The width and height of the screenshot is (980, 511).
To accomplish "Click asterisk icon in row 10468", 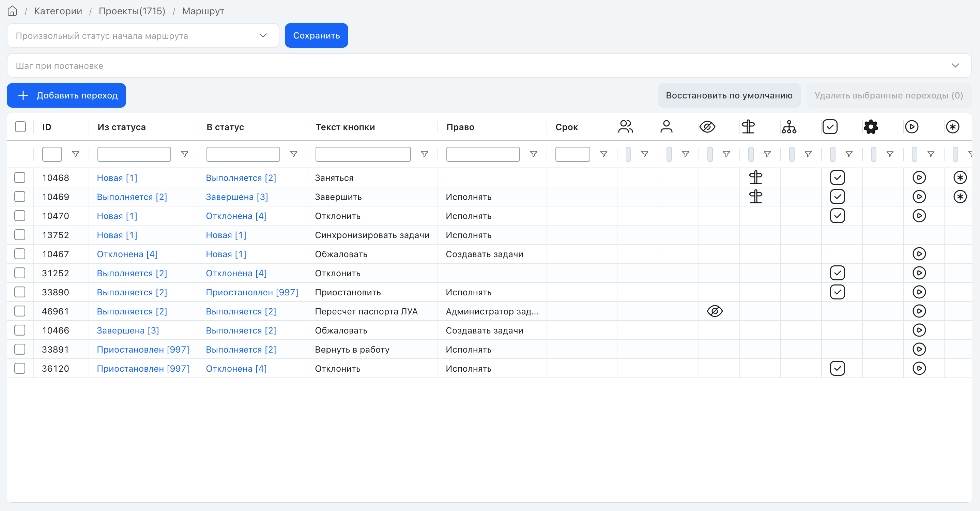I will point(960,177).
